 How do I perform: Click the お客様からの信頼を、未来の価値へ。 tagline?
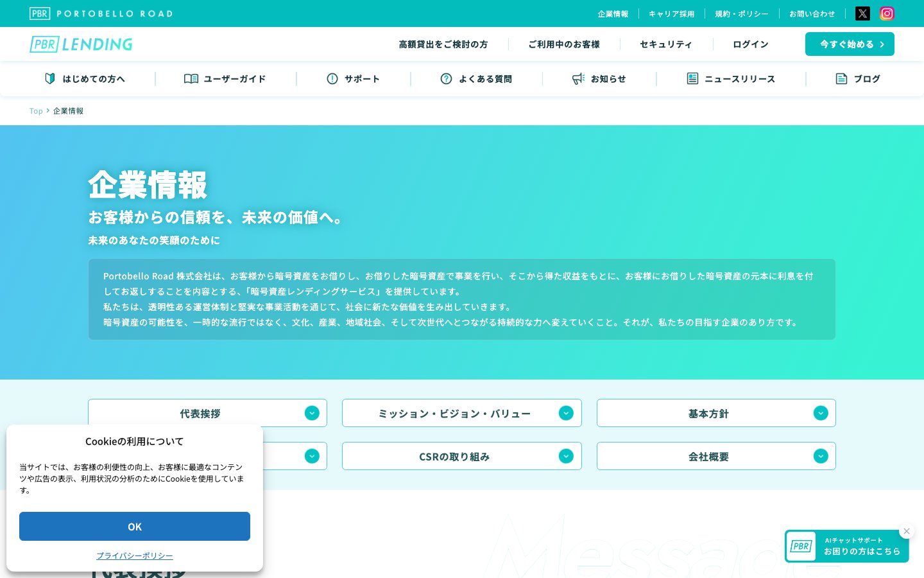click(216, 218)
